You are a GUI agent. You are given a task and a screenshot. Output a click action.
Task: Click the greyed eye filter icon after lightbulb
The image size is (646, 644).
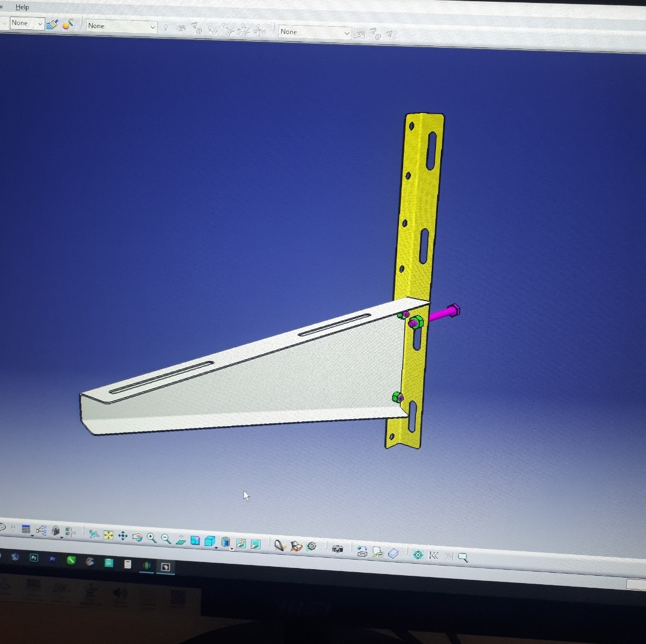tap(181, 29)
